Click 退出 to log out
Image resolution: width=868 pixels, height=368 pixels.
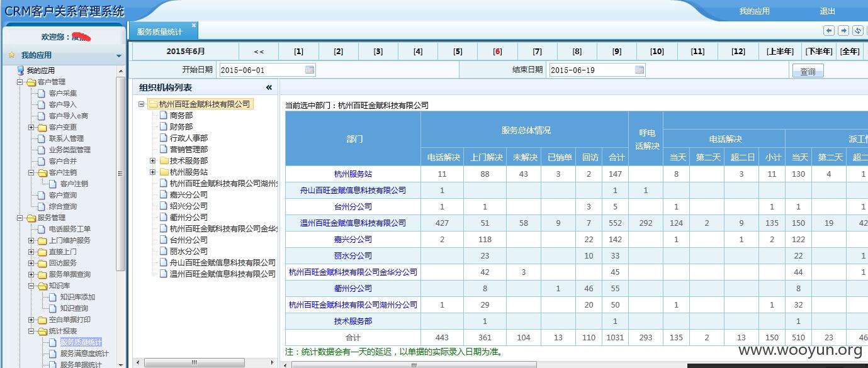[x=828, y=11]
